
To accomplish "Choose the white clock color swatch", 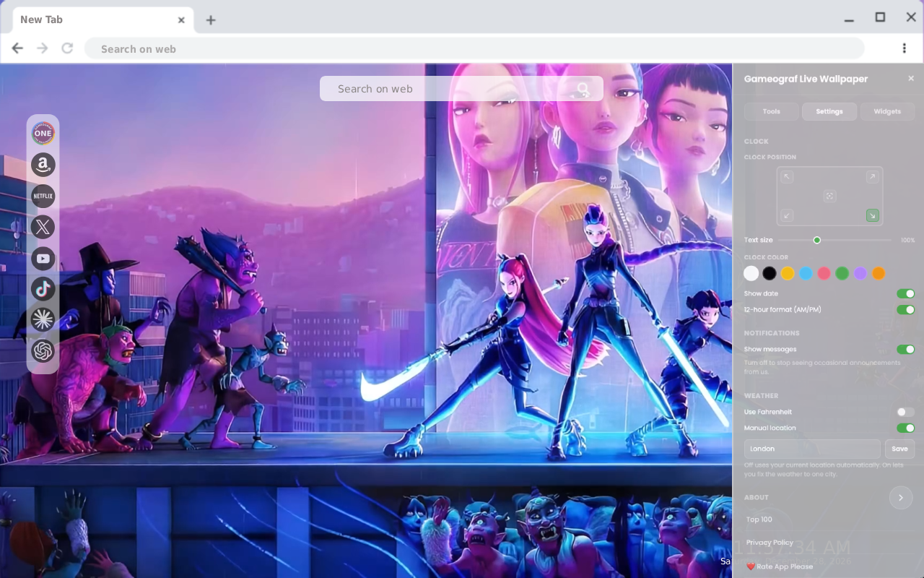I will click(751, 273).
